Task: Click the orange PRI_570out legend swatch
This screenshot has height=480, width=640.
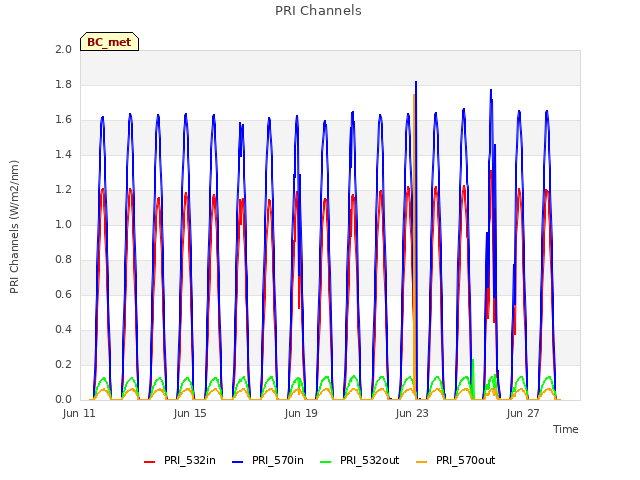Action: tap(421, 462)
